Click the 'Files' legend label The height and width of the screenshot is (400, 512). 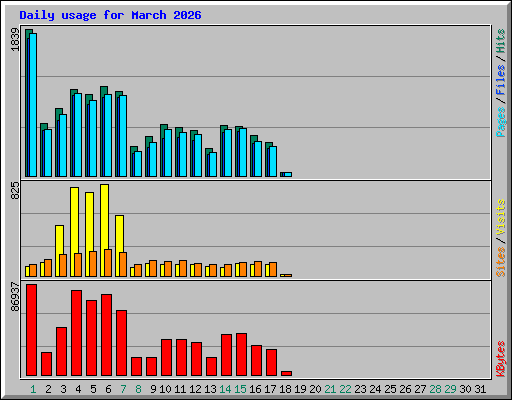501,80
